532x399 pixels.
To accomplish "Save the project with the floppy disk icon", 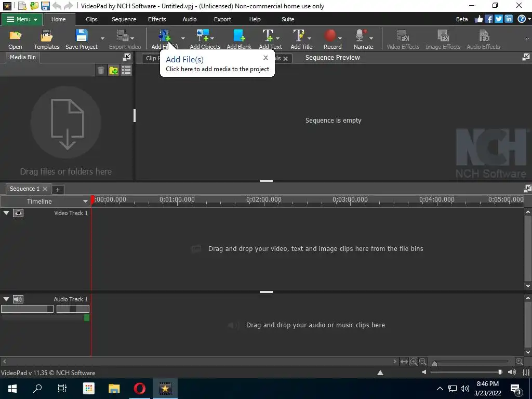I will 82,35.
